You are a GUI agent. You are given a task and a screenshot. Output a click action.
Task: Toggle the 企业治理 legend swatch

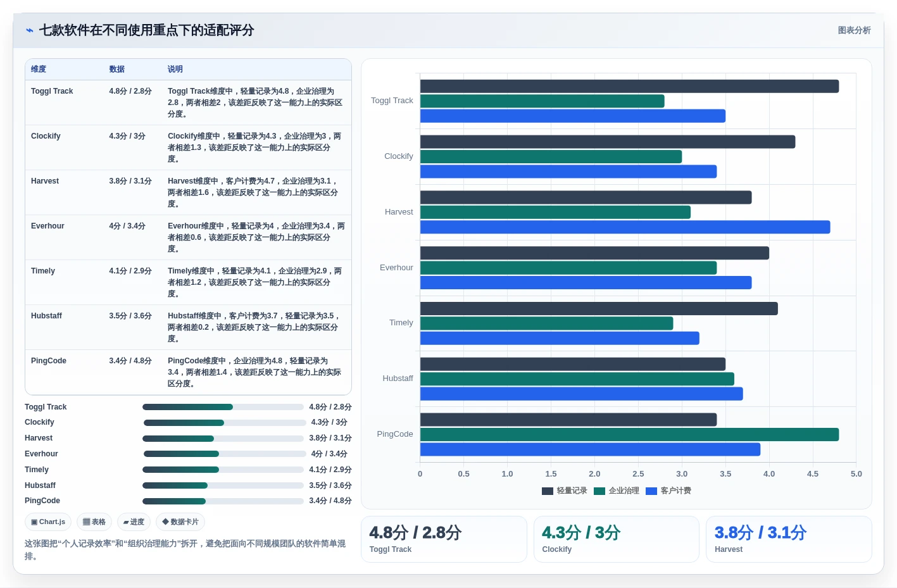599,491
